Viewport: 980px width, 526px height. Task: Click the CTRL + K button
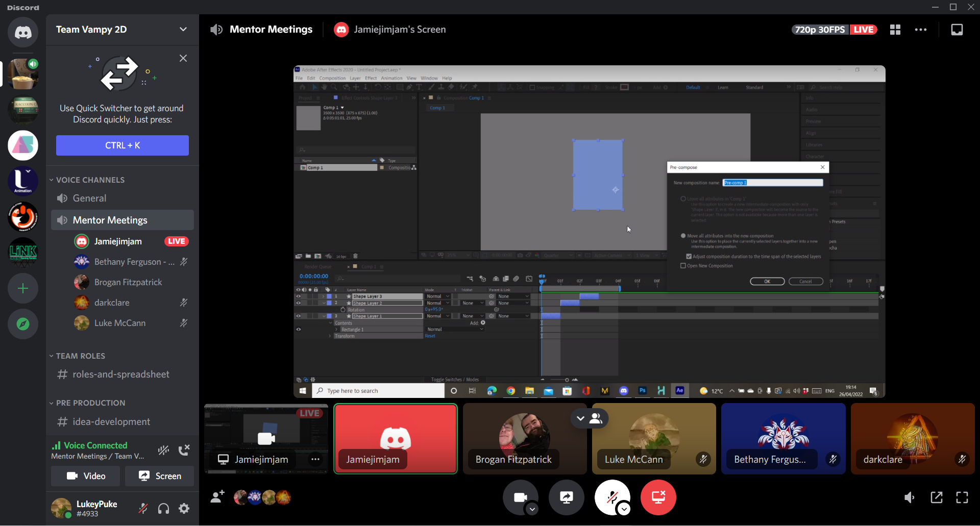pyautogui.click(x=122, y=145)
